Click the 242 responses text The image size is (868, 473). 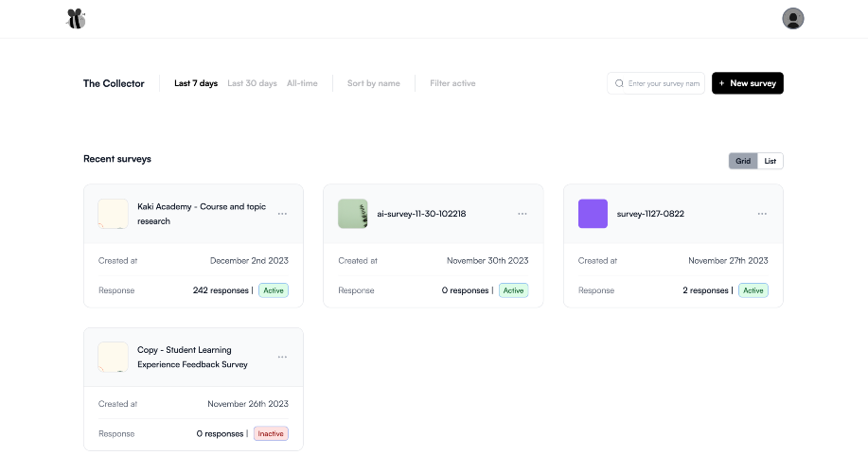[221, 290]
